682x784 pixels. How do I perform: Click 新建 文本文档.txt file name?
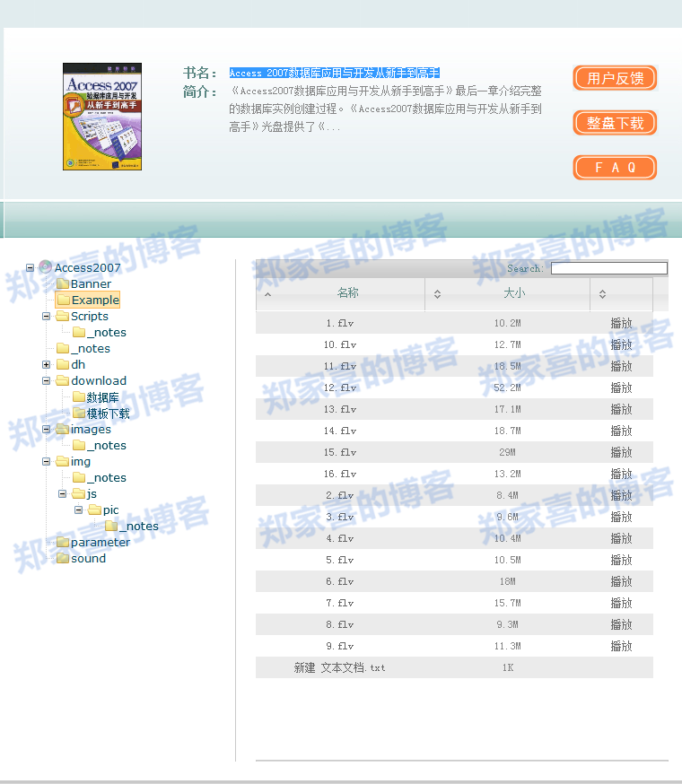pos(340,667)
